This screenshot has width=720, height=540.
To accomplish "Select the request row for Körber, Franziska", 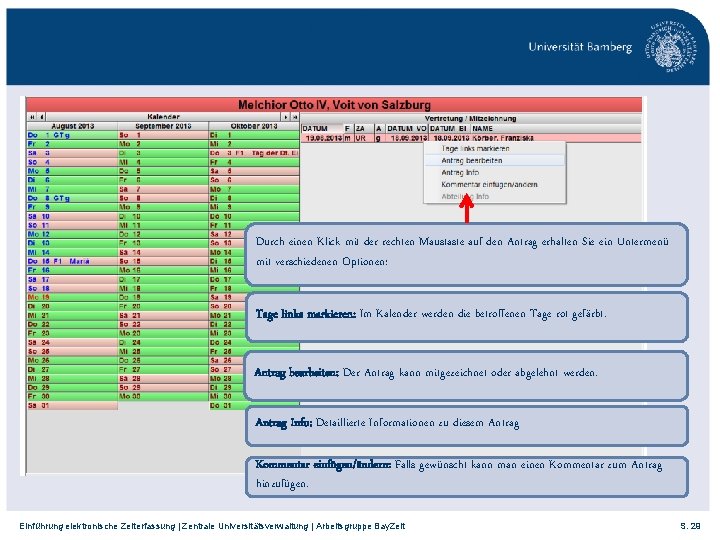I will (x=471, y=138).
